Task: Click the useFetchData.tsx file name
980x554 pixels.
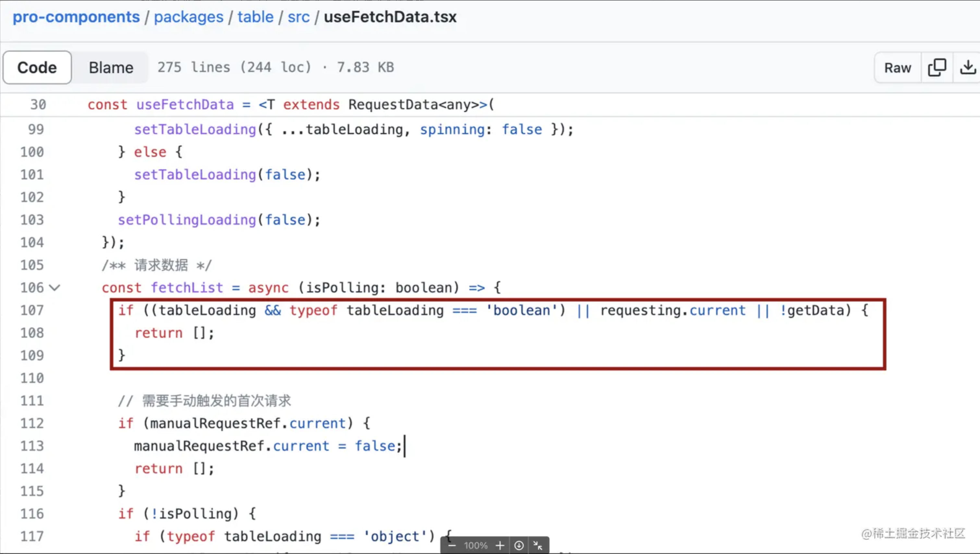Action: [x=390, y=17]
